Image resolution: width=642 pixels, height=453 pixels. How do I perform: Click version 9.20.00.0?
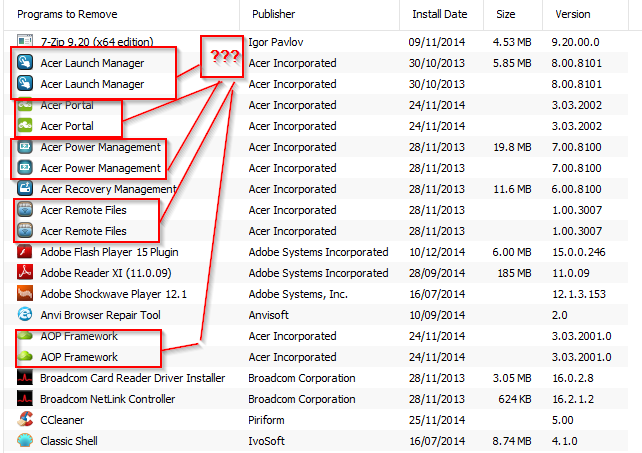tap(575, 42)
